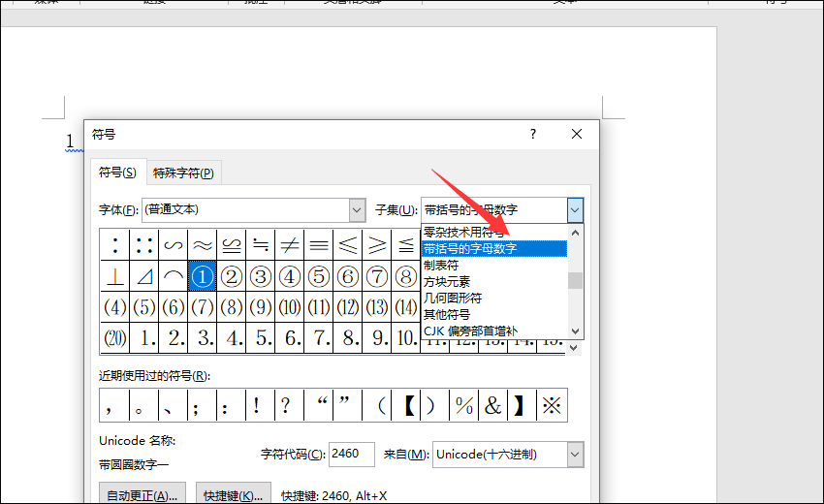Viewport: 824px width, 504px height.
Task: Choose the arc ⌒ symbol
Action: tap(174, 276)
